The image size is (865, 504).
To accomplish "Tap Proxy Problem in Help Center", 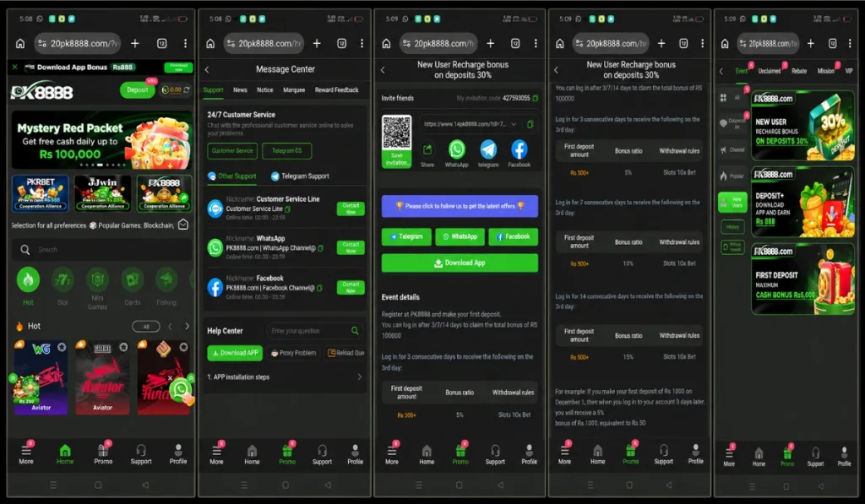I will click(293, 353).
